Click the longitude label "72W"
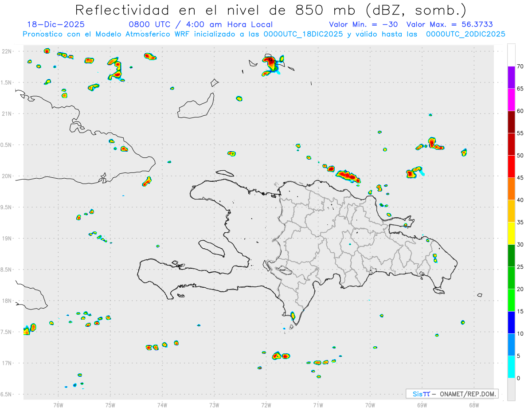 coord(266,405)
